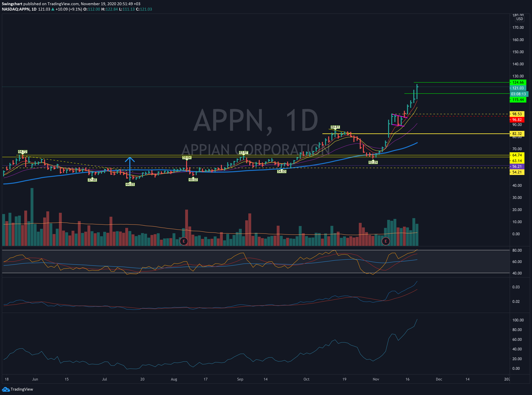Click the 100.00 tick in bottom pane

click(x=518, y=320)
